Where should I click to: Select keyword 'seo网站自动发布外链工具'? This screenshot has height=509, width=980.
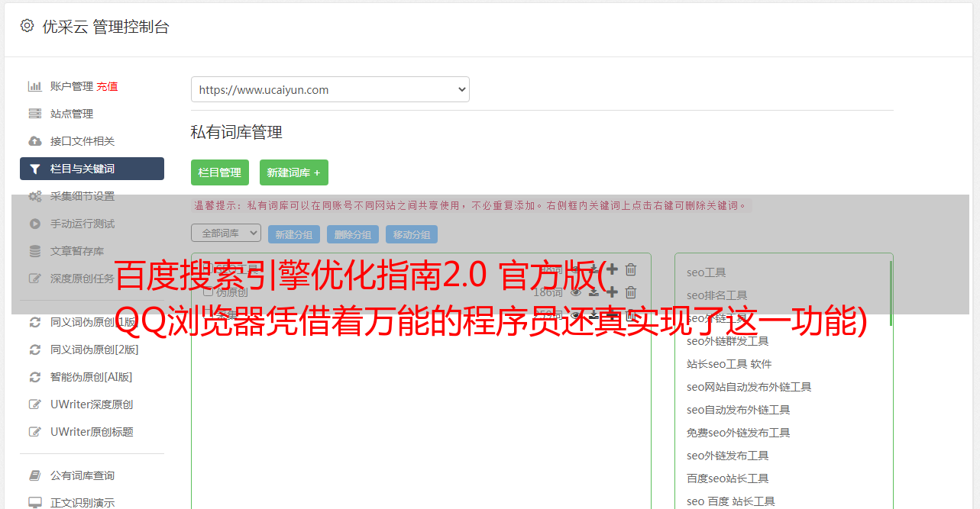point(749,387)
